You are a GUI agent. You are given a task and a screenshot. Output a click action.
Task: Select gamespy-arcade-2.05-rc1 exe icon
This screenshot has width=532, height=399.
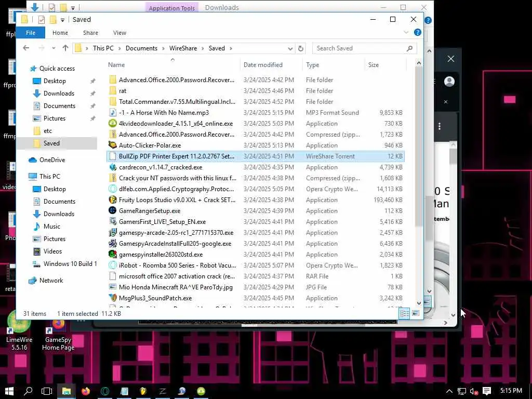tap(113, 233)
